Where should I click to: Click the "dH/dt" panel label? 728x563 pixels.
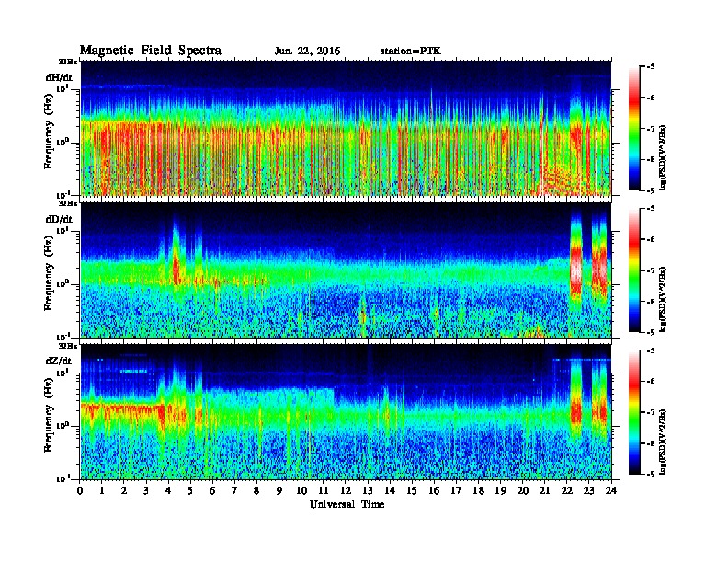coord(59,77)
